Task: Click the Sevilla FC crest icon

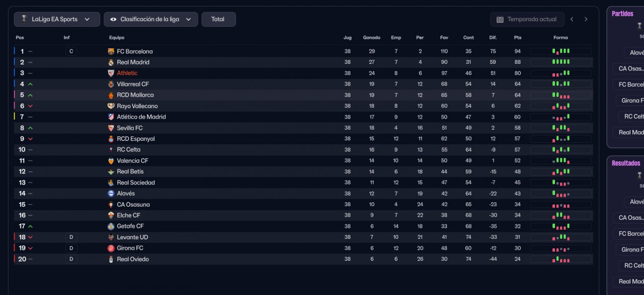Action: (x=111, y=128)
